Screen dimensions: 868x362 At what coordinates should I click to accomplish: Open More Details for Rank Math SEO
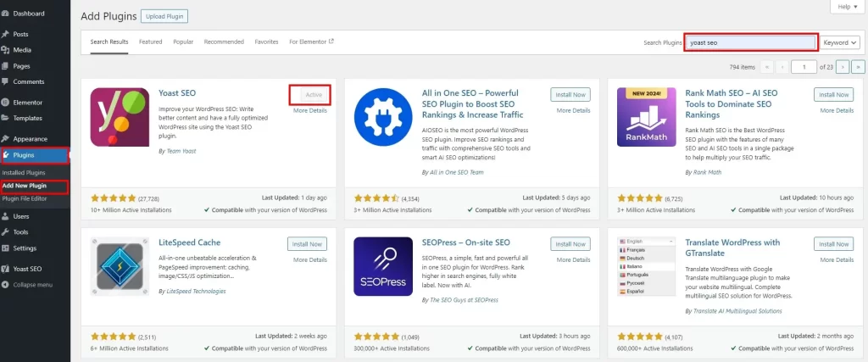[837, 111]
